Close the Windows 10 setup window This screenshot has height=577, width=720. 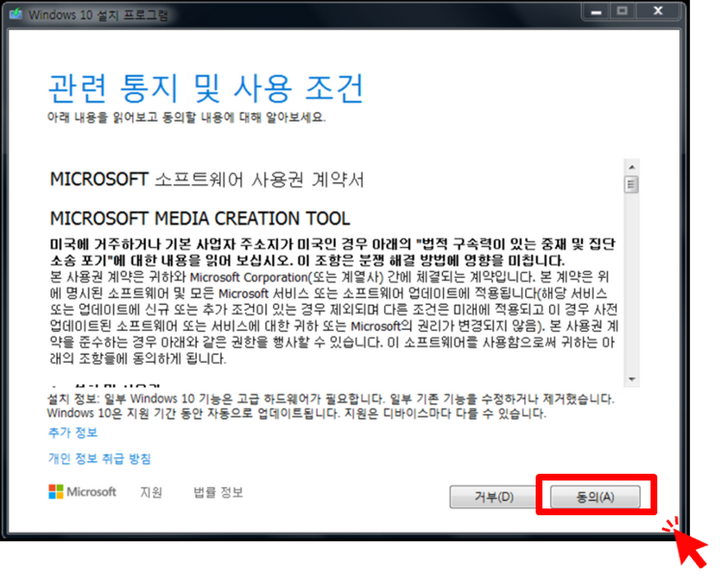coord(658,11)
